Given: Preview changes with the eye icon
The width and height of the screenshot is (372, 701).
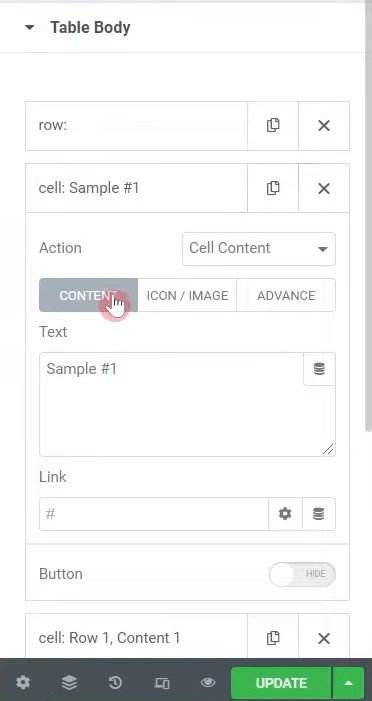Looking at the screenshot, I should coord(208,683).
